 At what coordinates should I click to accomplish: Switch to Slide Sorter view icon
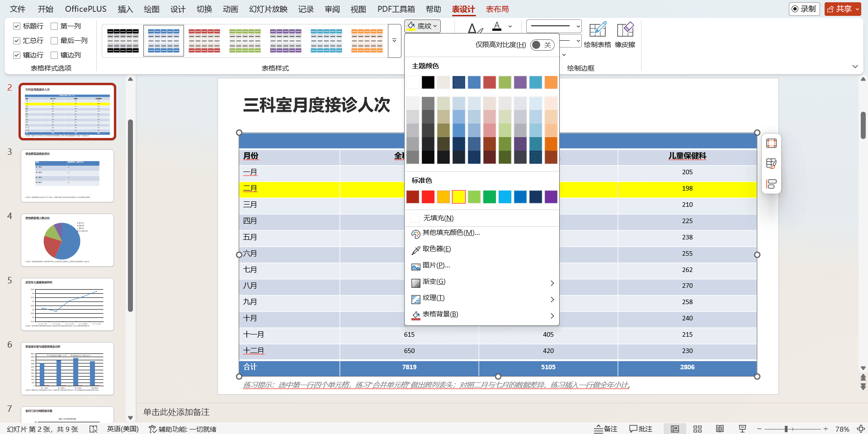pyautogui.click(x=698, y=429)
